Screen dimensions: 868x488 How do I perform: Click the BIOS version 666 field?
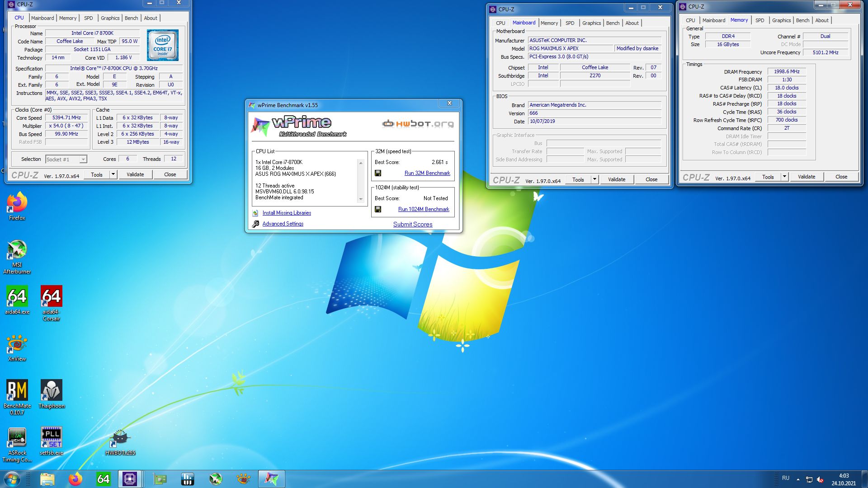[x=594, y=113]
